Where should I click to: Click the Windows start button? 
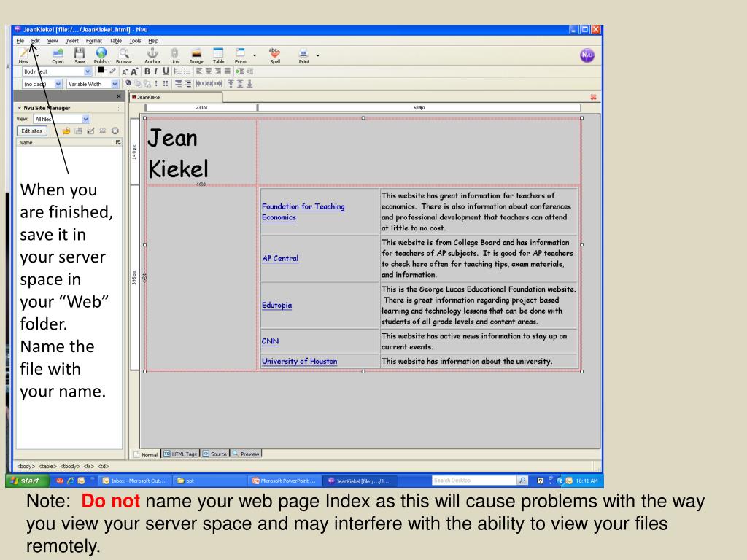pos(28,481)
